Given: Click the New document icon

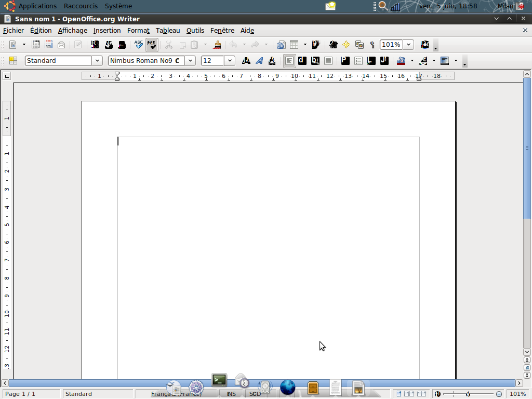Looking at the screenshot, I should (13, 45).
